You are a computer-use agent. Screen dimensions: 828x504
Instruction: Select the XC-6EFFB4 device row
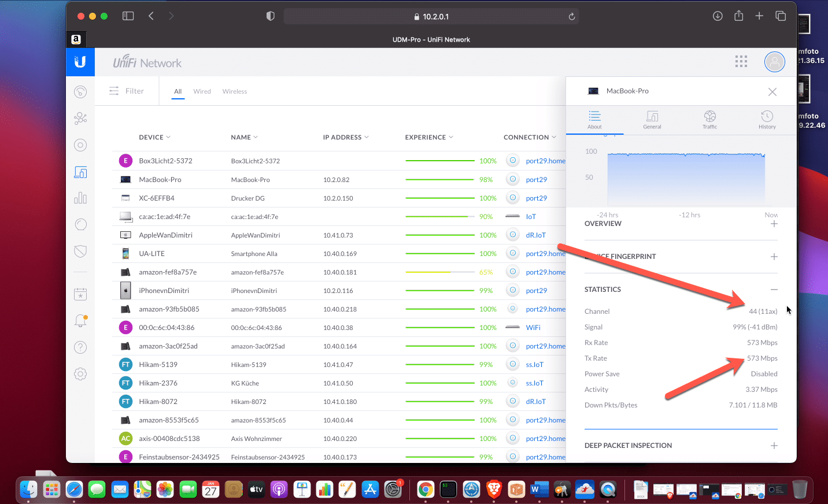[339, 198]
